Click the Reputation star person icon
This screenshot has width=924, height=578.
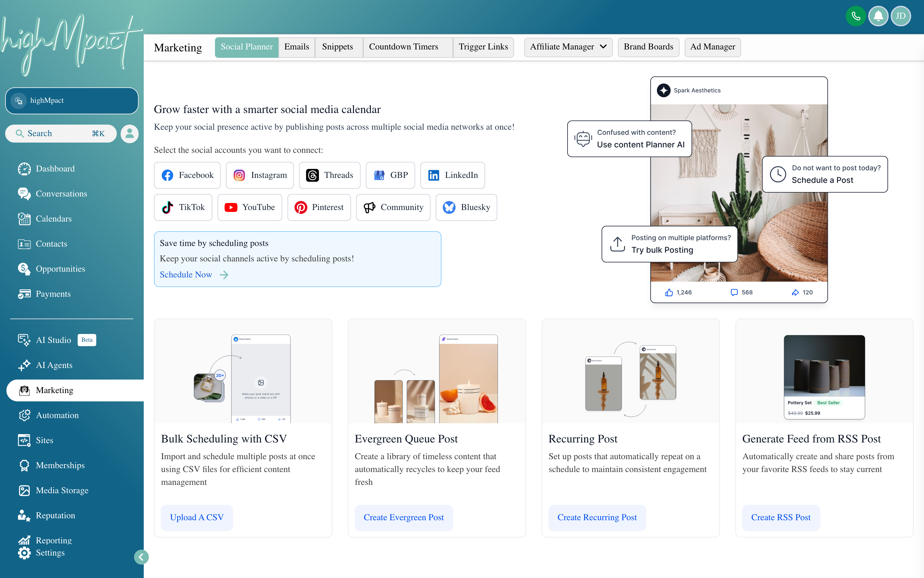24,515
